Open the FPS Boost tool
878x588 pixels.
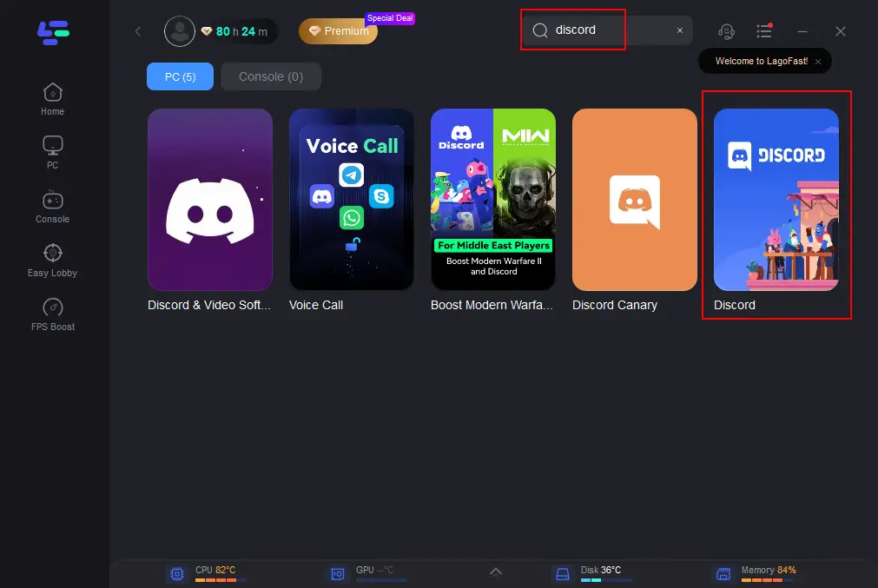pyautogui.click(x=52, y=314)
